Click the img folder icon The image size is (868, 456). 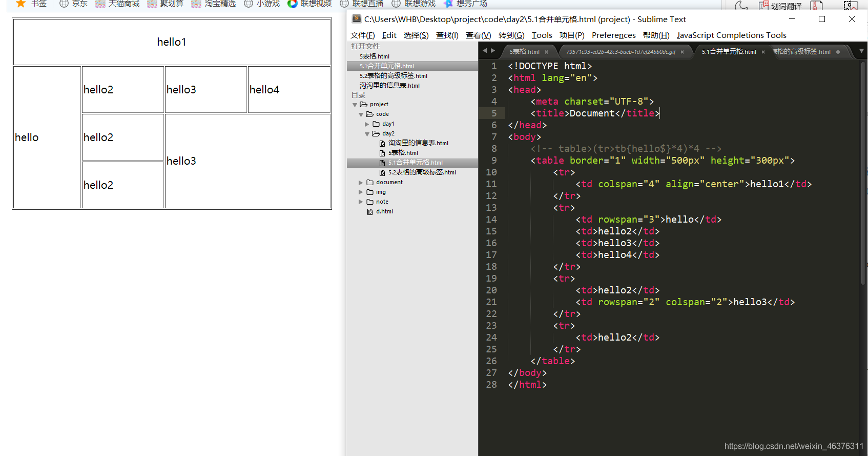(x=370, y=192)
